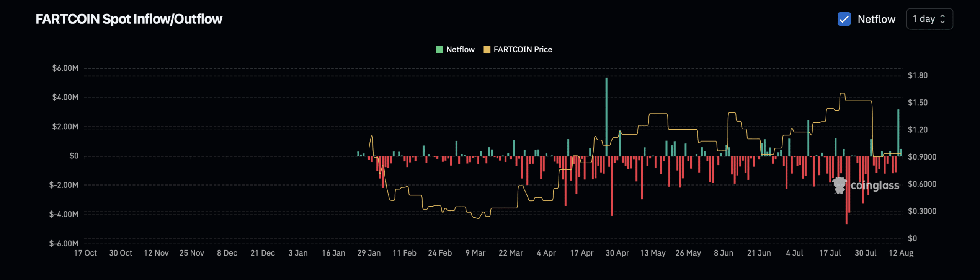Click the deepest red outflow bar in late July
Screen dimensions: 980x280
click(x=846, y=191)
